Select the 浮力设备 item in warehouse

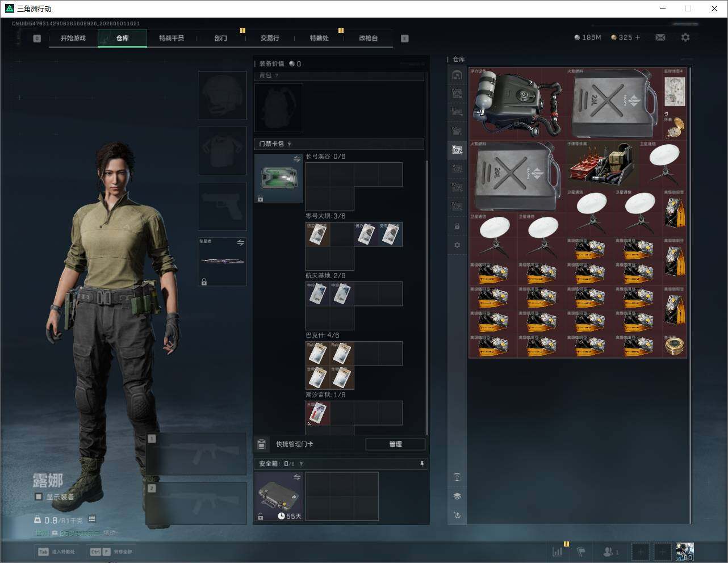(517, 104)
